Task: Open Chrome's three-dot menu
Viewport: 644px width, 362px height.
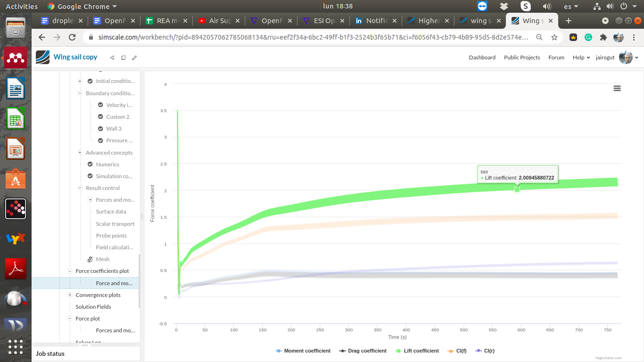Action: pos(634,37)
